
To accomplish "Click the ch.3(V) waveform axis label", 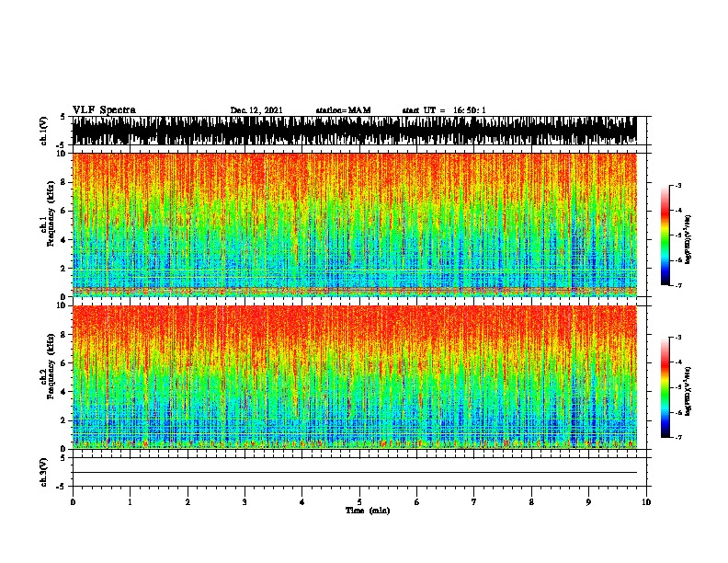I will 44,472.
